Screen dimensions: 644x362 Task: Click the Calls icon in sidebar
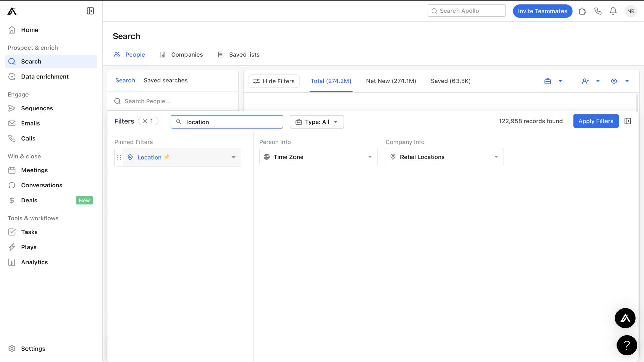pyautogui.click(x=12, y=138)
